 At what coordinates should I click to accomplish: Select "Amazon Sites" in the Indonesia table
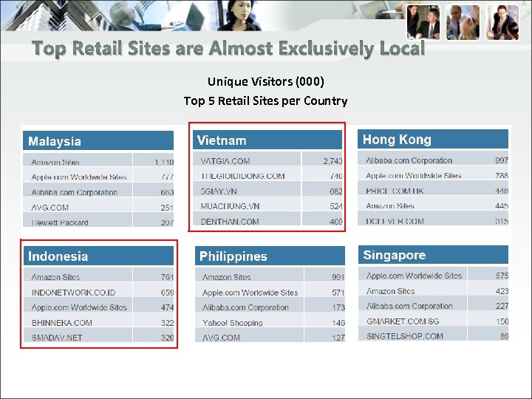55,277
